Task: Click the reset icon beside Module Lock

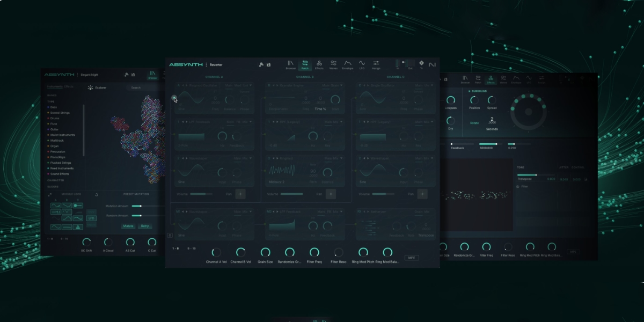Action: tap(97, 195)
